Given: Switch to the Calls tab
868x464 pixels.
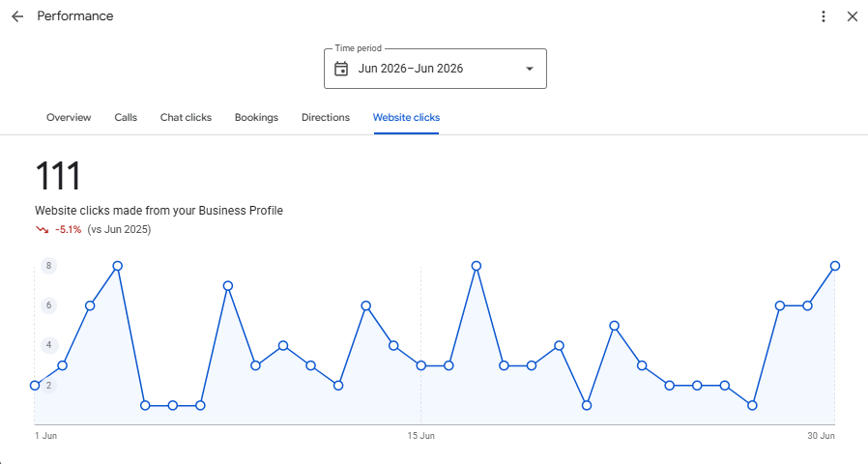Looking at the screenshot, I should coord(126,117).
